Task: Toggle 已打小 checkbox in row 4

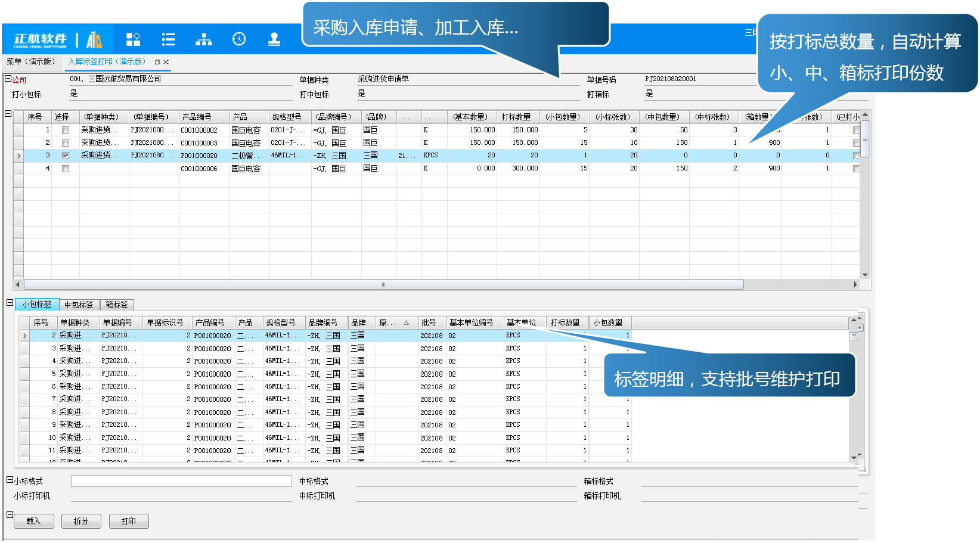Action: [x=856, y=169]
